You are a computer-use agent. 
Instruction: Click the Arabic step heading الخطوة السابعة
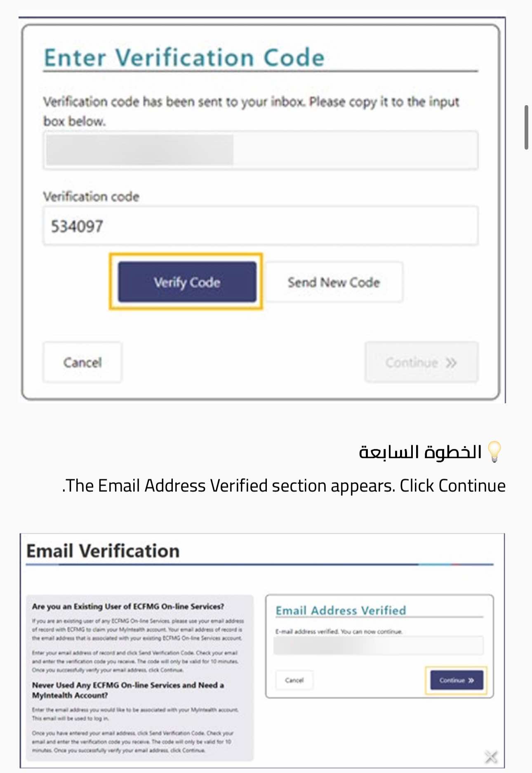(x=420, y=452)
